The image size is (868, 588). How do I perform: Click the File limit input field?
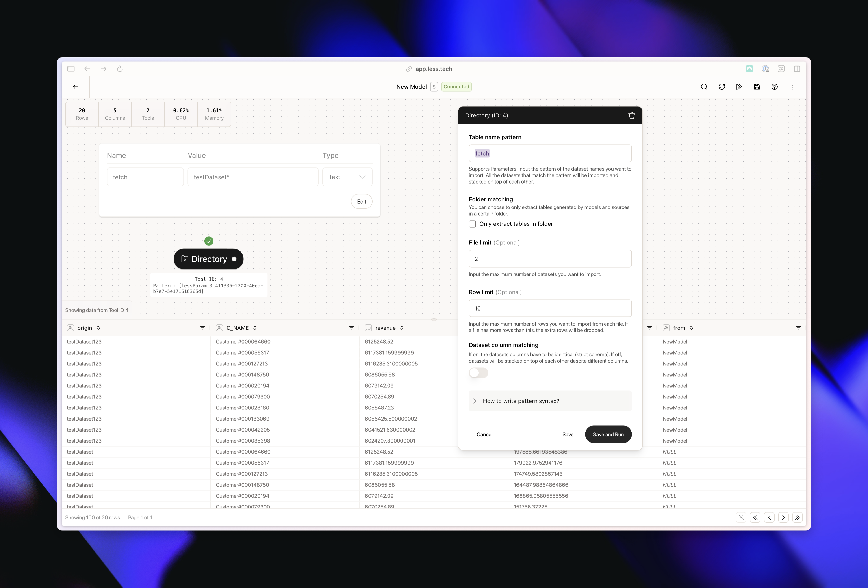pyautogui.click(x=550, y=259)
